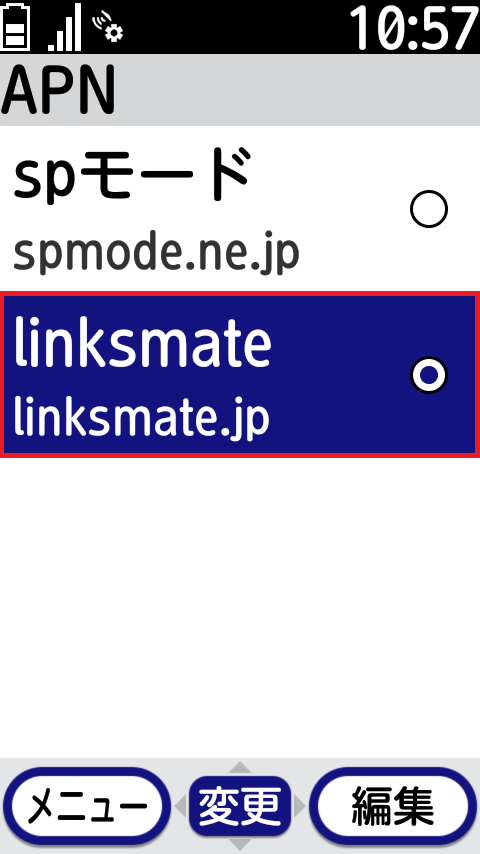Click the up arrow above 変更
Screen dimensions: 480x854
[240, 767]
